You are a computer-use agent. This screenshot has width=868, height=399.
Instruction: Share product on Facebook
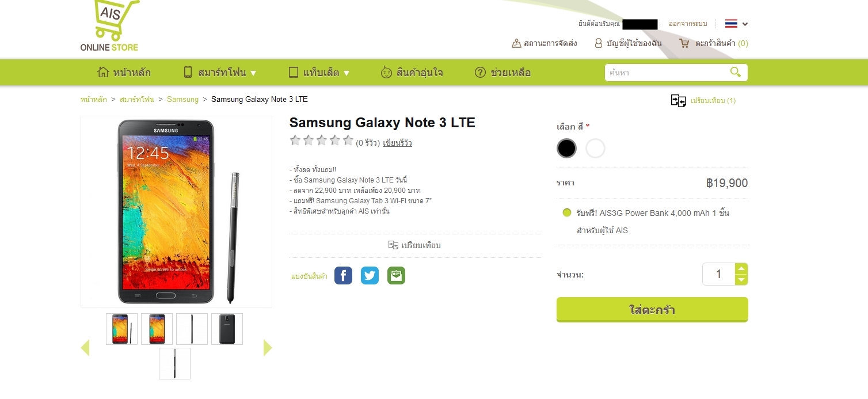click(x=343, y=276)
